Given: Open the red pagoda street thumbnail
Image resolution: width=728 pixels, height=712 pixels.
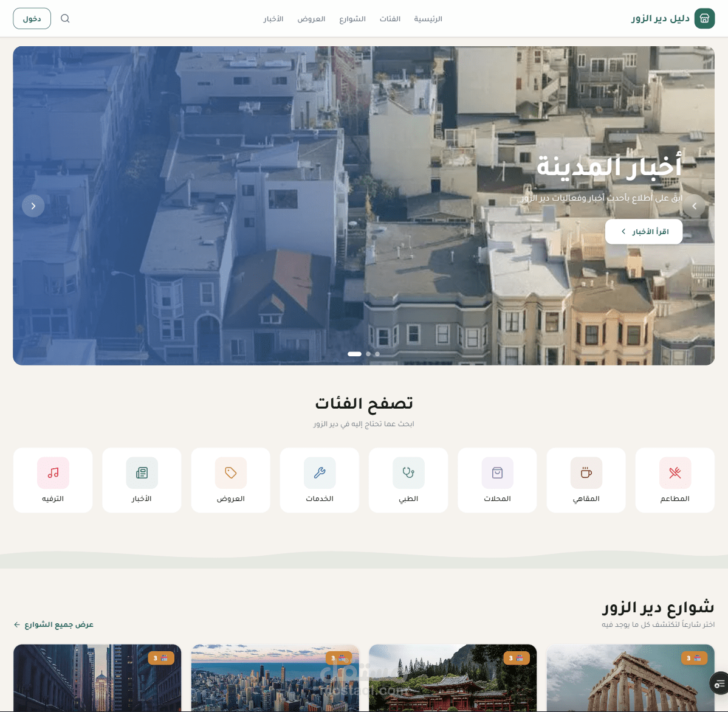Looking at the screenshot, I should coord(453,678).
